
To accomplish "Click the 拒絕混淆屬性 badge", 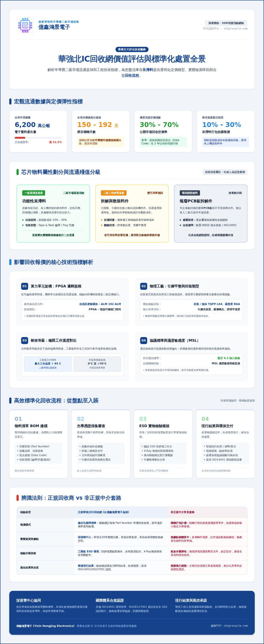I will tap(225, 172).
